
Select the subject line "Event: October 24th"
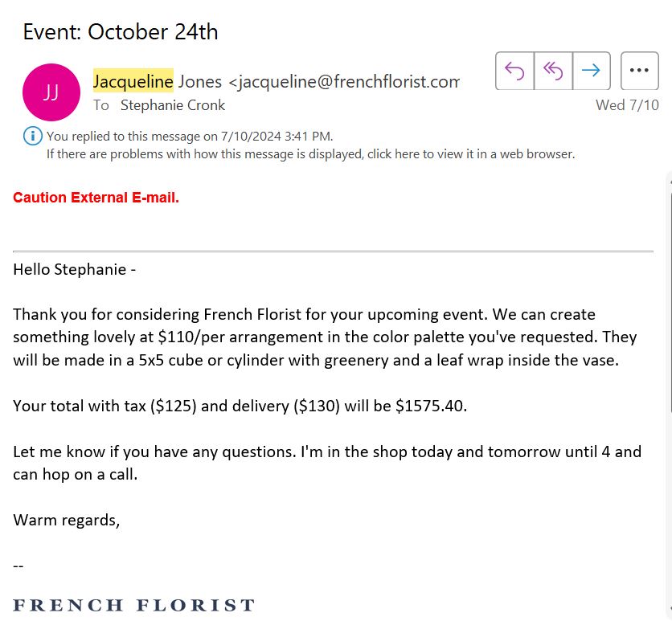[x=121, y=32]
